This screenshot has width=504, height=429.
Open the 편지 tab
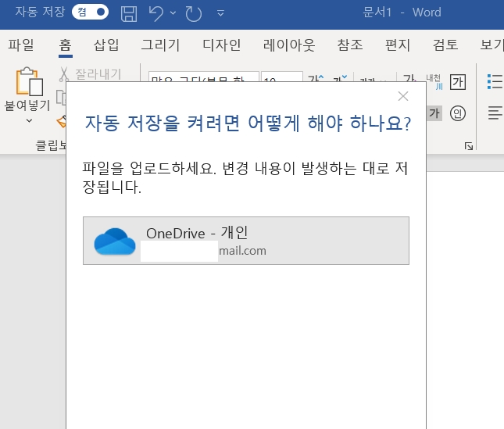point(398,45)
